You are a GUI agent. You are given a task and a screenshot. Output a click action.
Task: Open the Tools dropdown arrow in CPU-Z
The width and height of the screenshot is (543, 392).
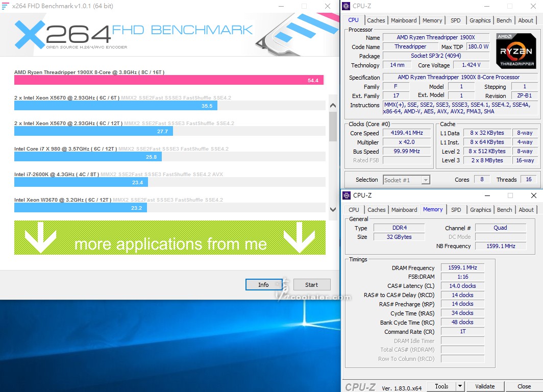460,386
